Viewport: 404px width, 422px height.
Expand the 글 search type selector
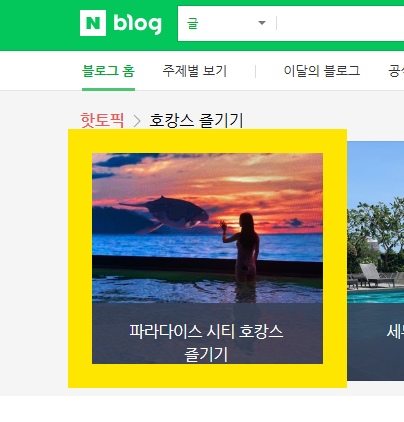tap(227, 23)
